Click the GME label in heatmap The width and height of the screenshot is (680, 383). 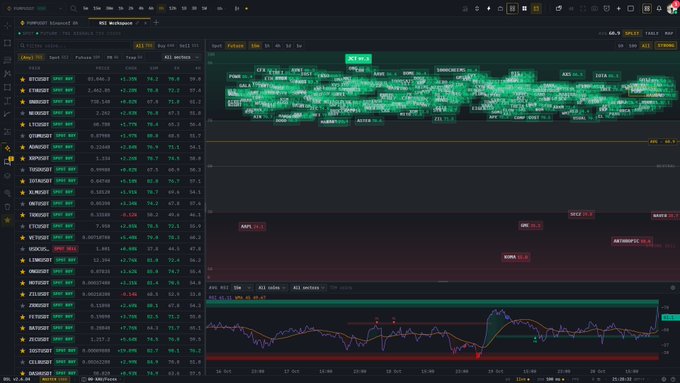point(530,226)
